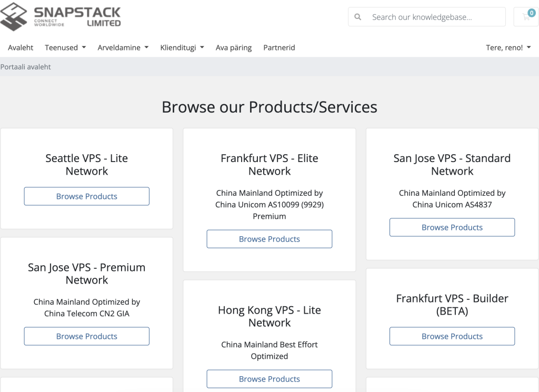
Task: Expand the Arveldamine dropdown menu
Action: (123, 47)
